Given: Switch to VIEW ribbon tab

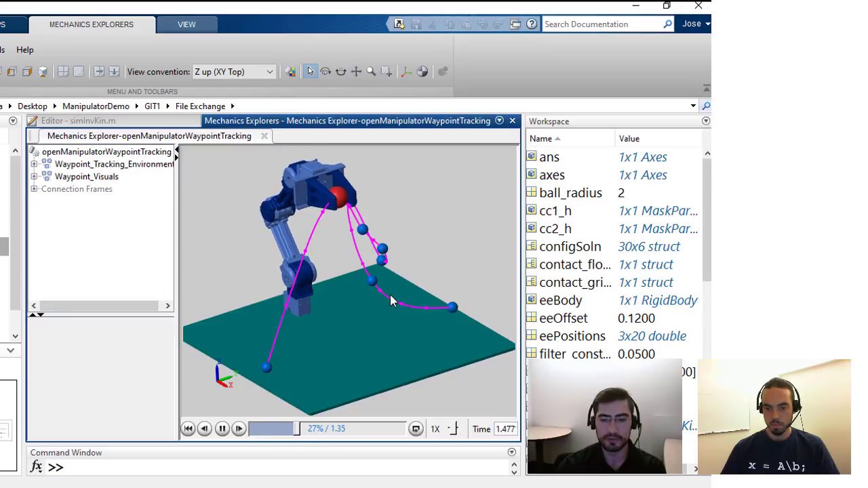Looking at the screenshot, I should pyautogui.click(x=186, y=24).
